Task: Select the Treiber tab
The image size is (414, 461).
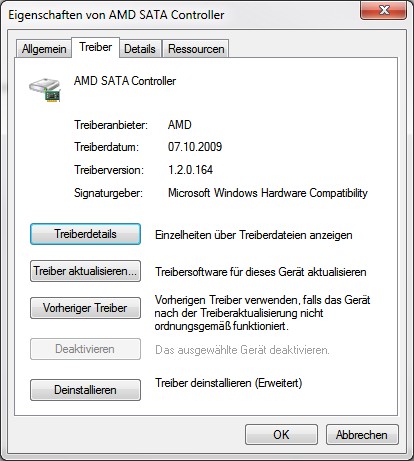Action: [x=95, y=47]
